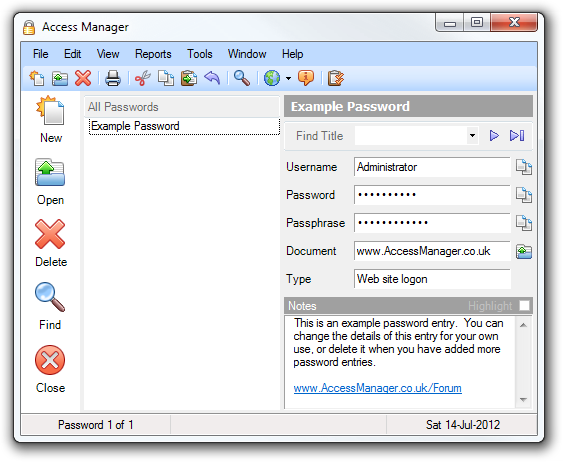563x462 pixels.
Task: Click the Copy toolbar icon
Action: [166, 78]
